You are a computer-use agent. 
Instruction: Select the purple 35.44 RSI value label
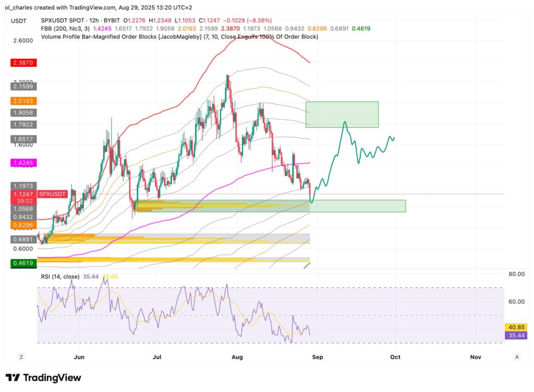coord(515,335)
